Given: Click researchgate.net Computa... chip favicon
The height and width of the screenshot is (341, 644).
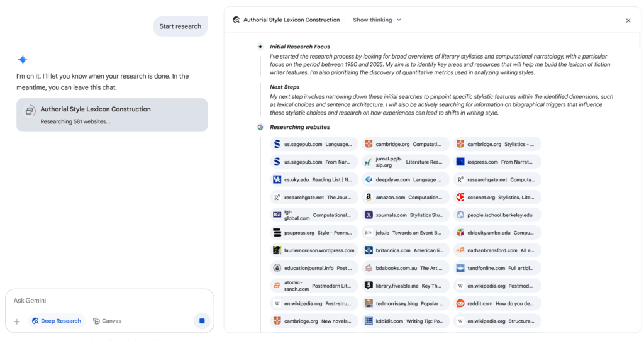Looking at the screenshot, I should [460, 179].
